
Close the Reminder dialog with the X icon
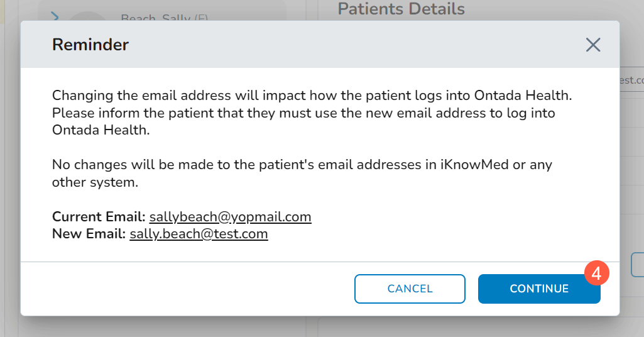592,45
